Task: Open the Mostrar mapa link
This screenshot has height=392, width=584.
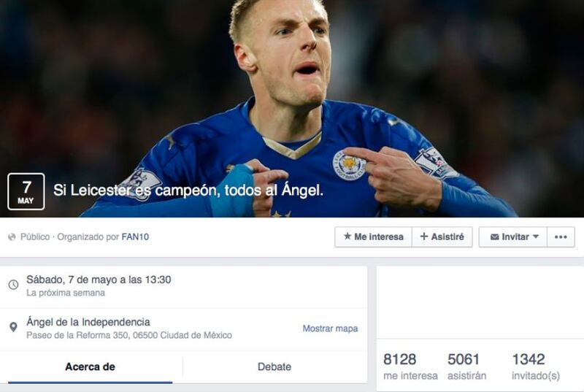Action: (x=330, y=328)
